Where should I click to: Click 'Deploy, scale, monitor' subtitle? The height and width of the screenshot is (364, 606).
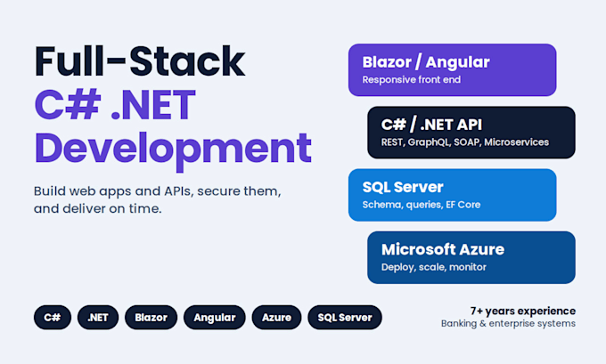(434, 267)
